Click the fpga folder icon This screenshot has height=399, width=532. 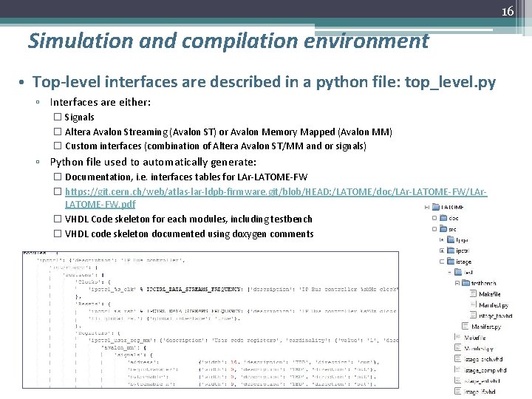(451, 239)
